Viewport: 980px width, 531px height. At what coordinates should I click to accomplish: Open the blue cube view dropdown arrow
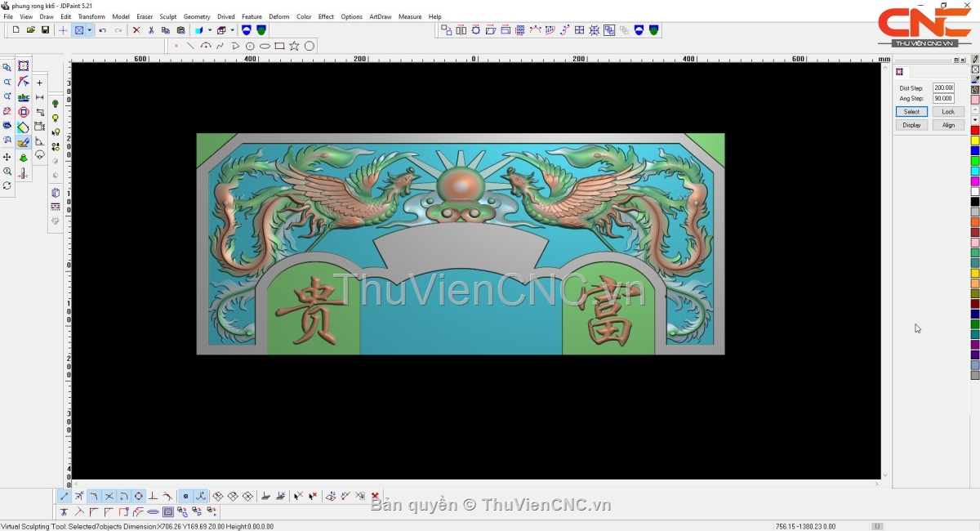210,30
